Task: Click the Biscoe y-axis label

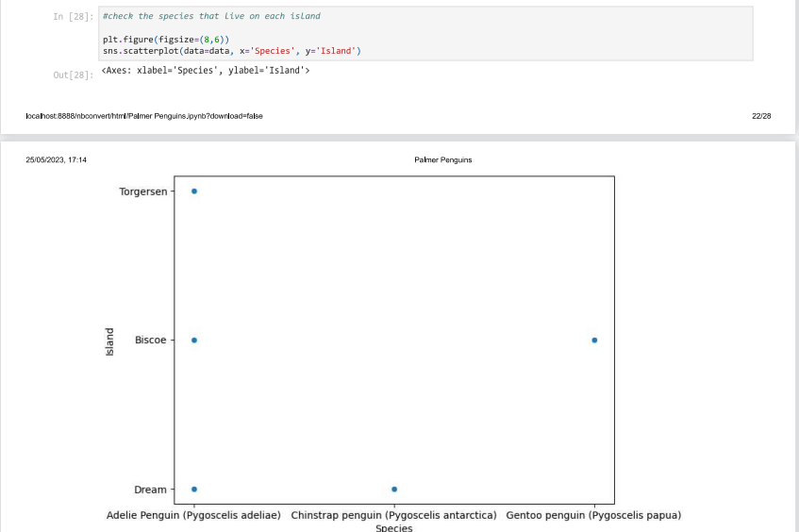Action: (x=150, y=340)
